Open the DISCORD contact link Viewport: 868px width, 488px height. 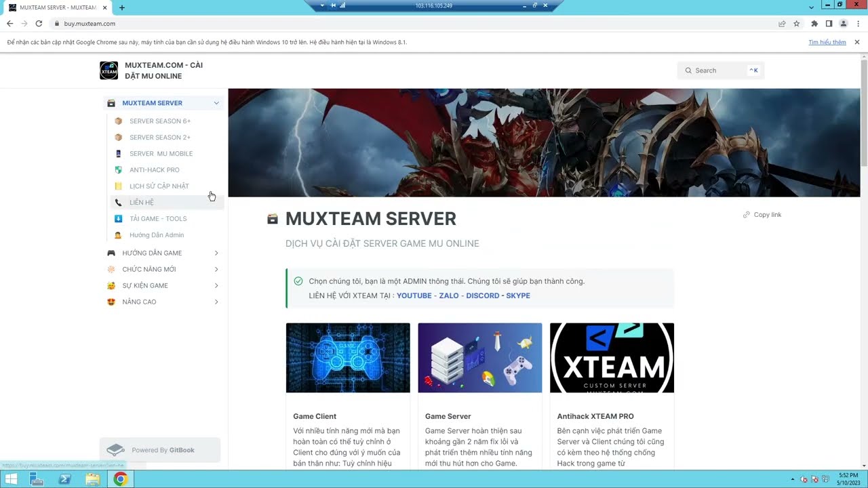[483, 296]
